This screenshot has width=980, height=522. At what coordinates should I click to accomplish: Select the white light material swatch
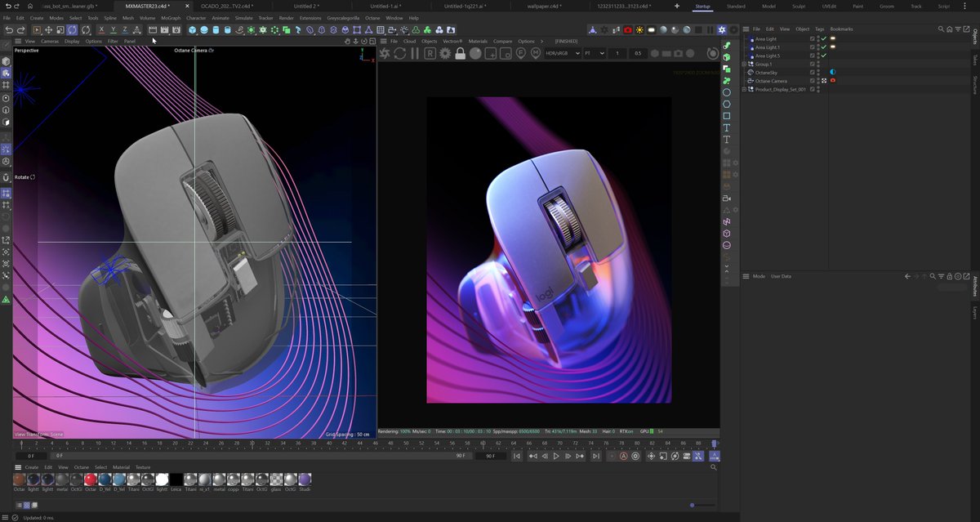[x=162, y=480]
